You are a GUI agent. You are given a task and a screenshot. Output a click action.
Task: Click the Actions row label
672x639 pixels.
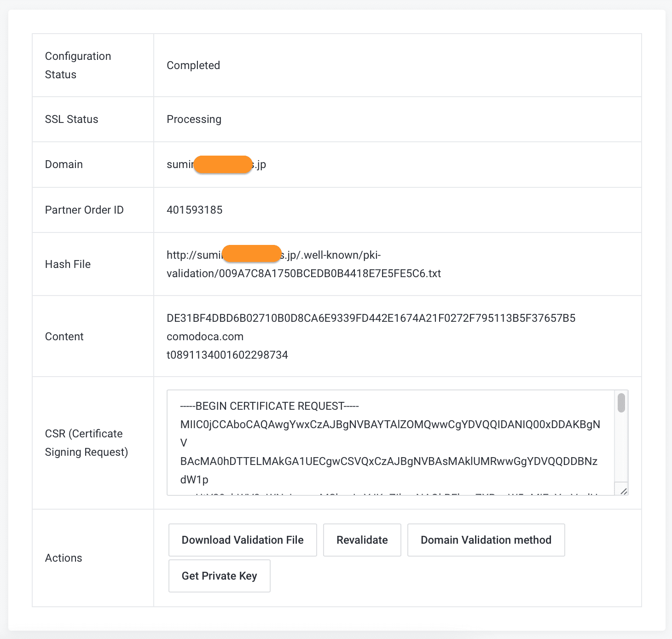[64, 558]
